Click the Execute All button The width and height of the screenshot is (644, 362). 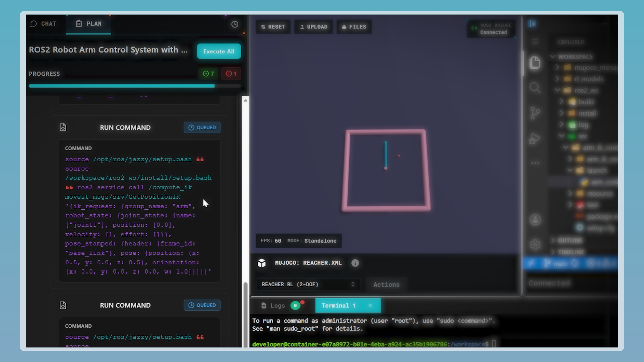[x=219, y=51]
